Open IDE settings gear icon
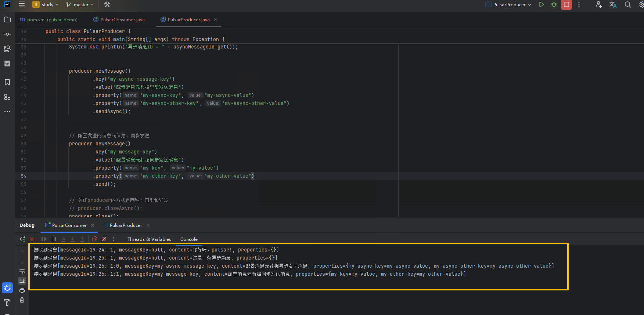644x315 pixels. click(641, 5)
